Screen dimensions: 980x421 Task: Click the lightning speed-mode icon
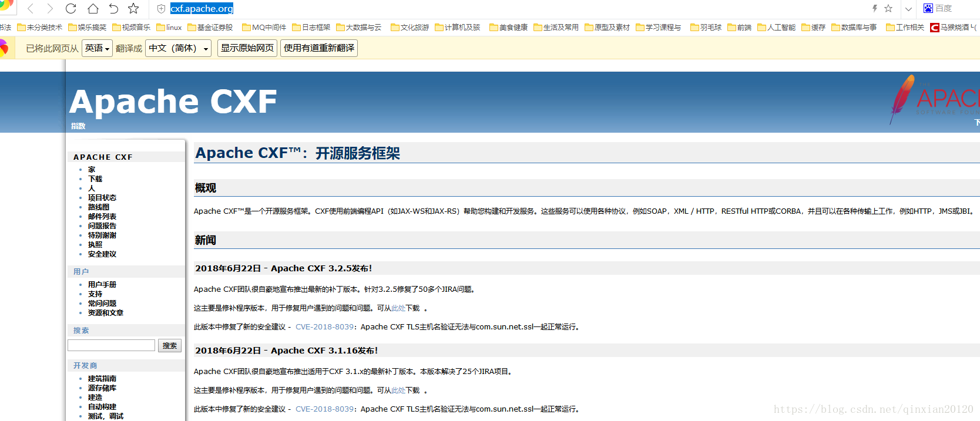pos(875,8)
